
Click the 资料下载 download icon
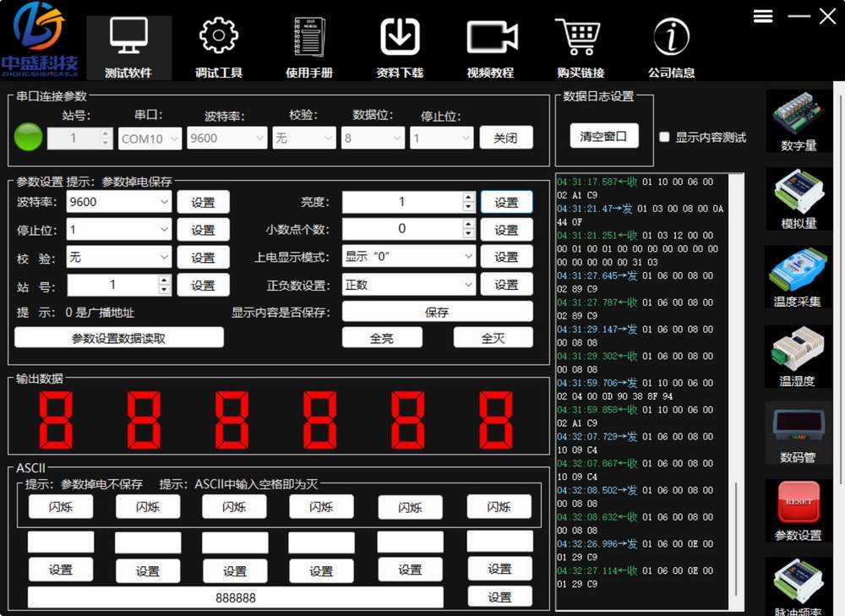[400, 38]
